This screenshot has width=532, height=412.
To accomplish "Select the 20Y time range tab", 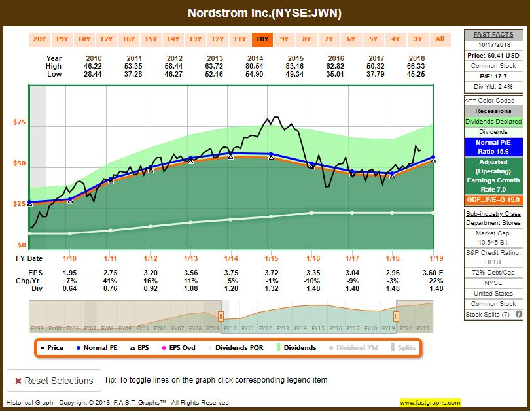I will 39,39.
